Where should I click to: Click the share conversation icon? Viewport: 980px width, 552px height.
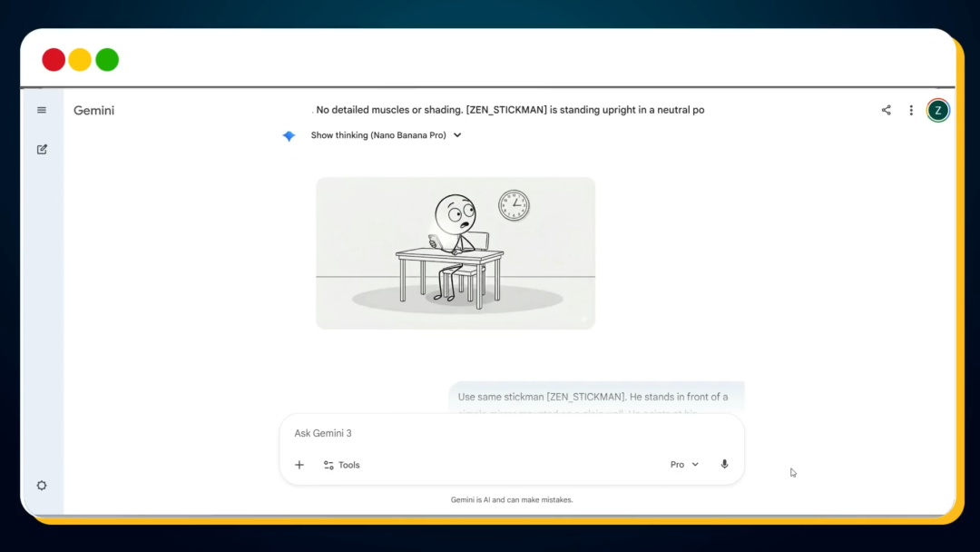[886, 111]
